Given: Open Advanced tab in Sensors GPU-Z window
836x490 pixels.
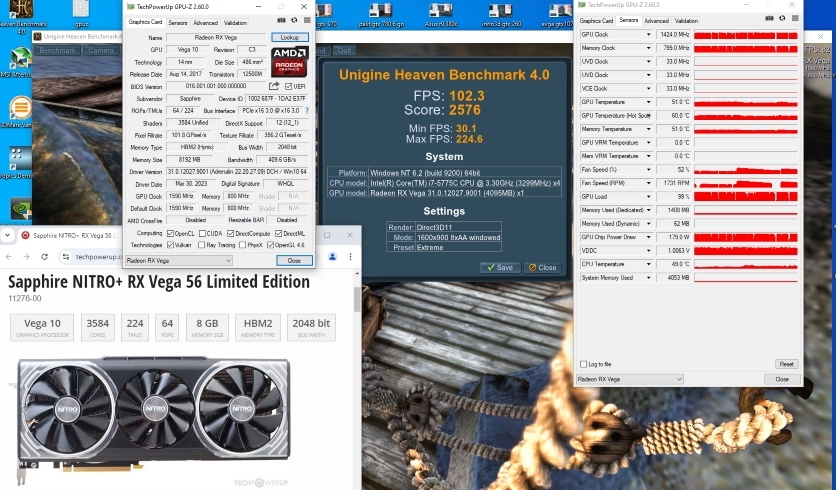Looking at the screenshot, I should coord(656,21).
